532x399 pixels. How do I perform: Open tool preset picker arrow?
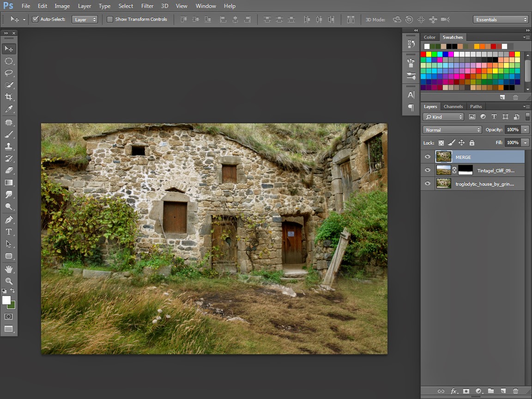pyautogui.click(x=24, y=20)
